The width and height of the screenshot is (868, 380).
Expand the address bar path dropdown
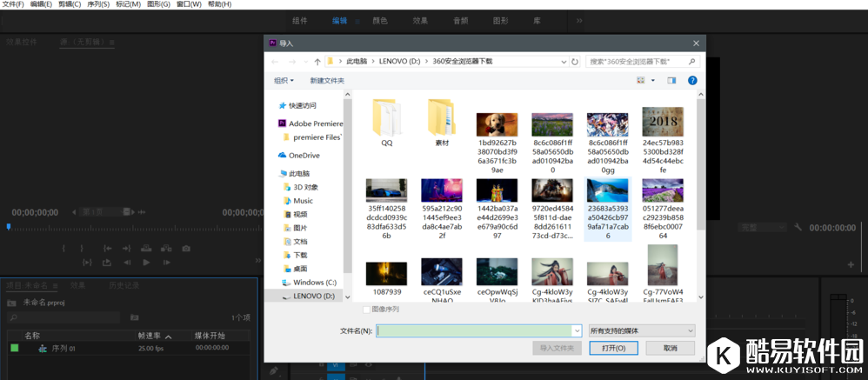[x=563, y=62]
